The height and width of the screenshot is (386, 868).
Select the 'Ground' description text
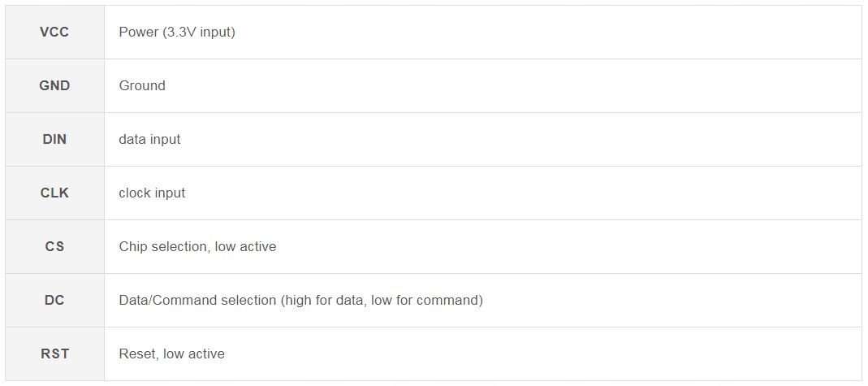142,85
